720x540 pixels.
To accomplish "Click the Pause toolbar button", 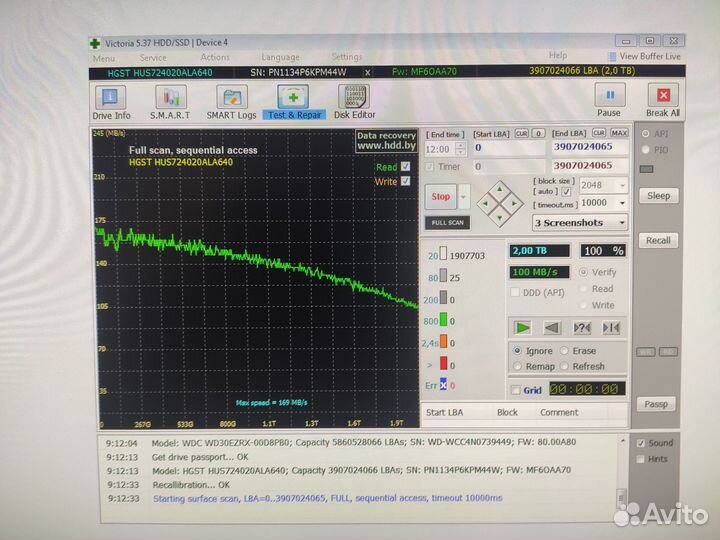I will tap(609, 100).
